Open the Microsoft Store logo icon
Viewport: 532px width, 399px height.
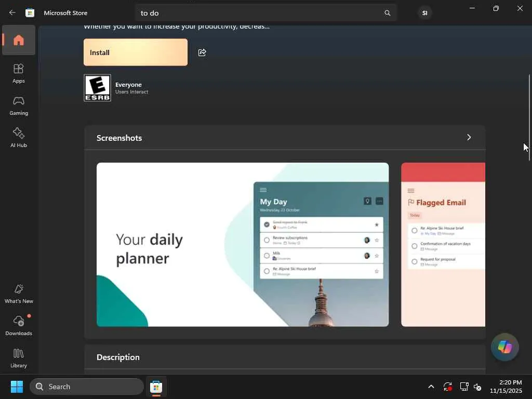[x=30, y=13]
